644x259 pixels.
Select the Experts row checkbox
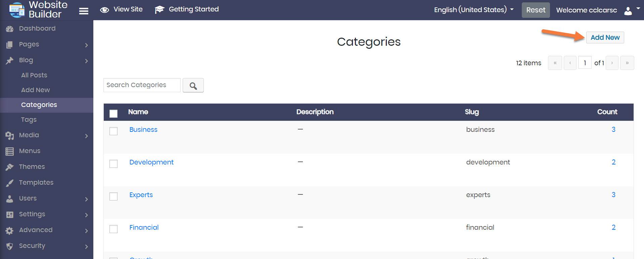point(113,196)
